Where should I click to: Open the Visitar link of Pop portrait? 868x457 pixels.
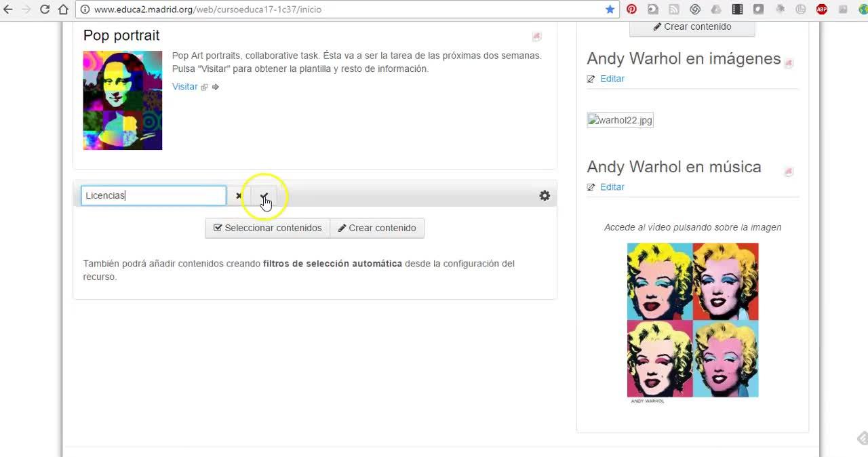pos(185,87)
